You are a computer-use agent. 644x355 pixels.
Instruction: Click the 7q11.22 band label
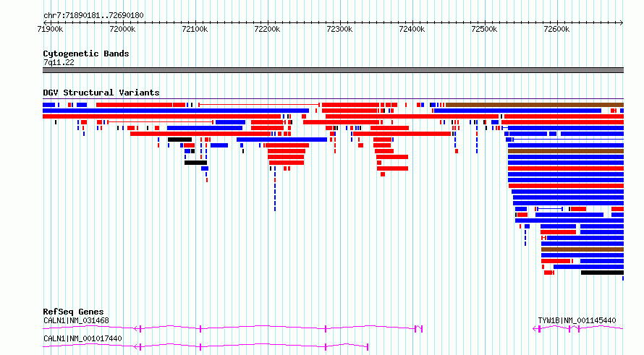click(x=59, y=62)
